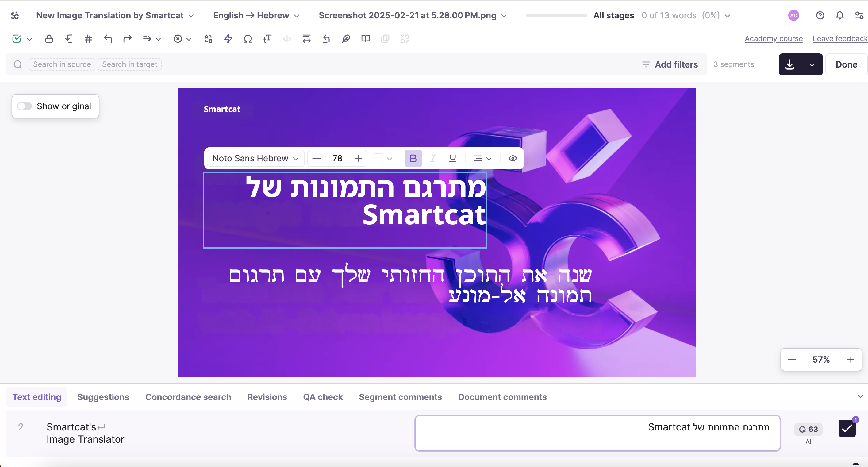Confirm segment 2 with the black checkmark
The height and width of the screenshot is (467, 868).
coord(847,429)
